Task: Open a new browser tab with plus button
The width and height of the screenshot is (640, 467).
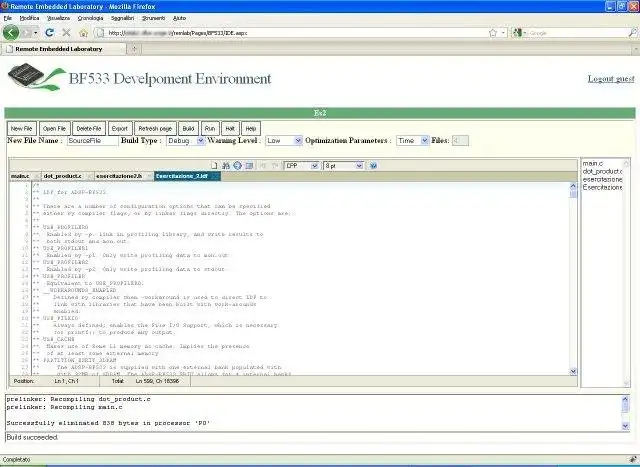Action: click(134, 49)
